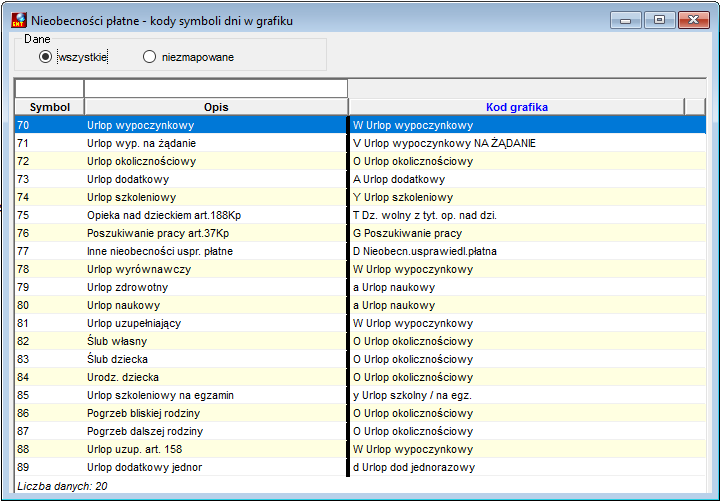Select the "niezmapowane" radio button
This screenshot has width=722, height=502.
(x=149, y=57)
